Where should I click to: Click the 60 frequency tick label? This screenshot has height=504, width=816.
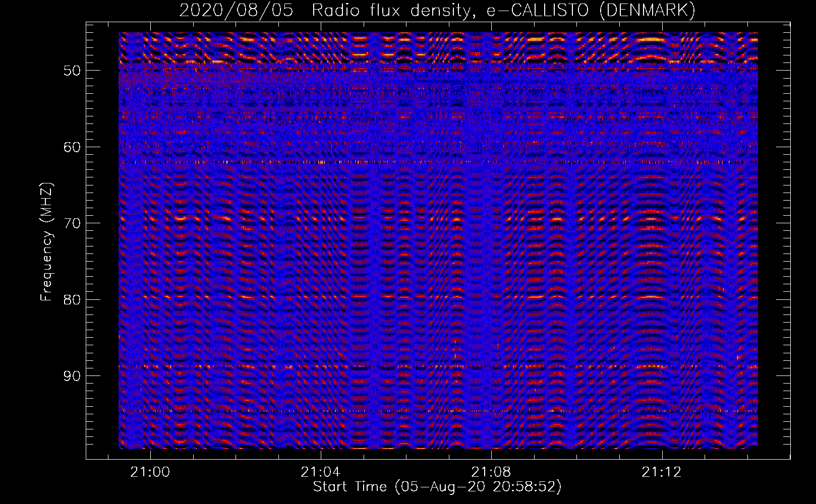pos(72,147)
